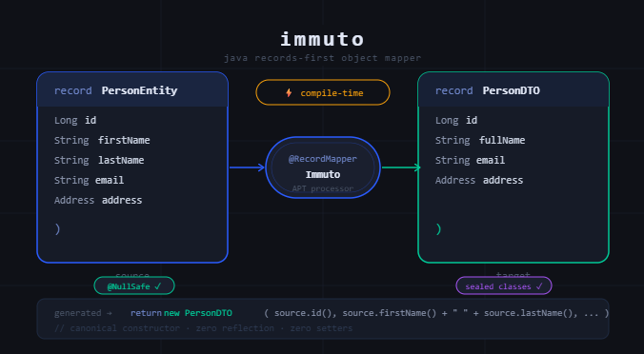Image resolution: width=644 pixels, height=354 pixels.
Task: Click the sealed classes badge
Action: pos(504,285)
